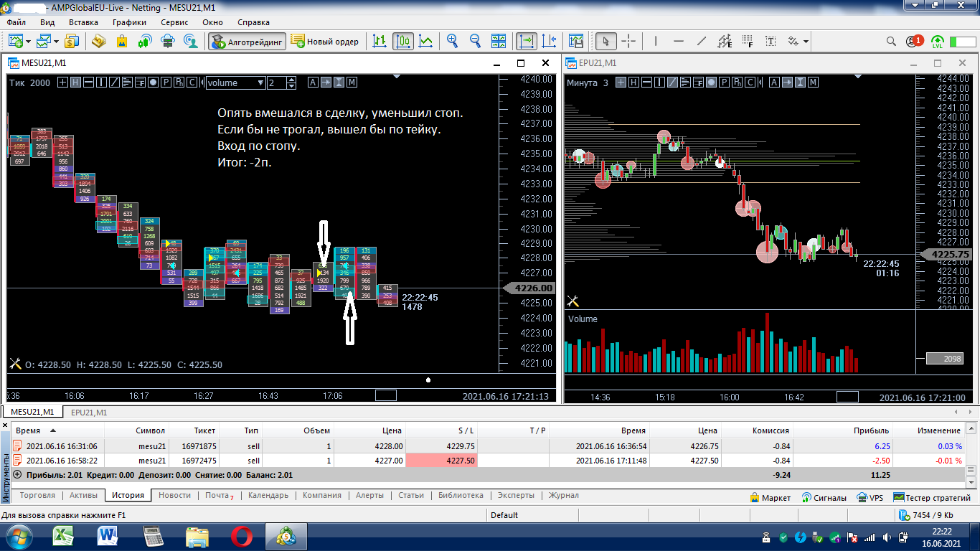
Task: Select the horizontal line drawing tool
Action: (679, 41)
